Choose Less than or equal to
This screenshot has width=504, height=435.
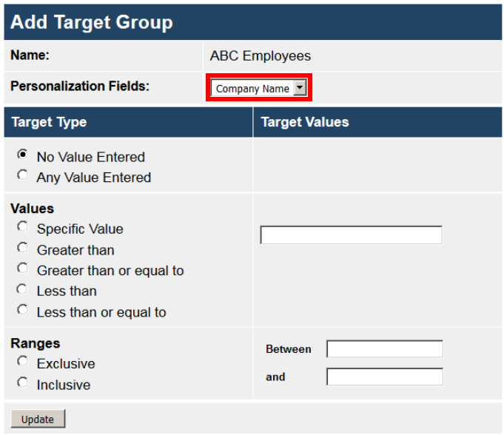[23, 310]
